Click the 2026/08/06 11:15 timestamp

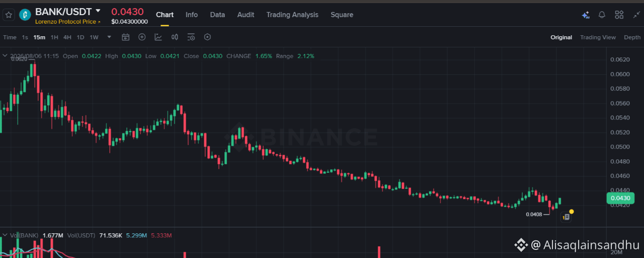pyautogui.click(x=34, y=56)
